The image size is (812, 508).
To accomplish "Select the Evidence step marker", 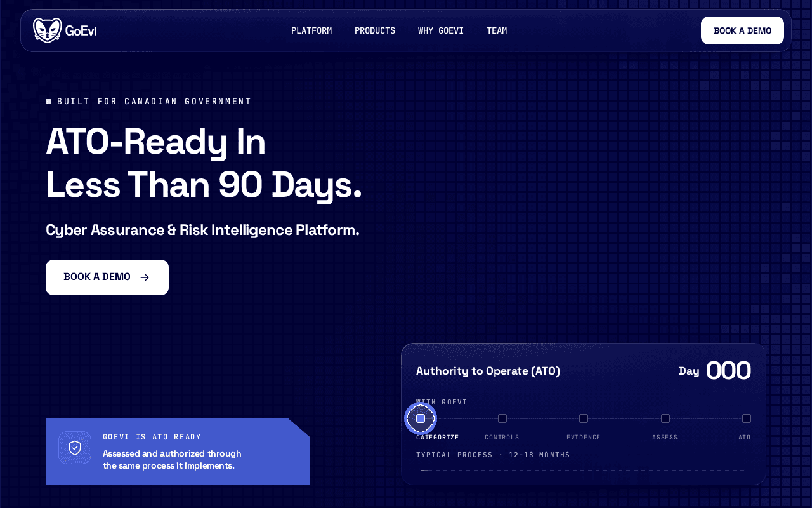I will [x=584, y=418].
